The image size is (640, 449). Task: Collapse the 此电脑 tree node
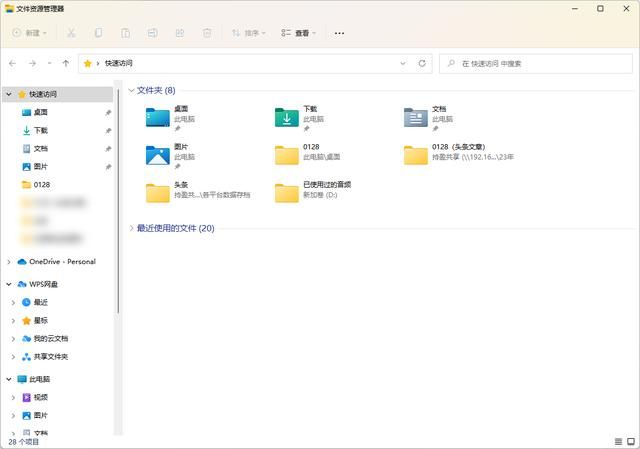9,379
